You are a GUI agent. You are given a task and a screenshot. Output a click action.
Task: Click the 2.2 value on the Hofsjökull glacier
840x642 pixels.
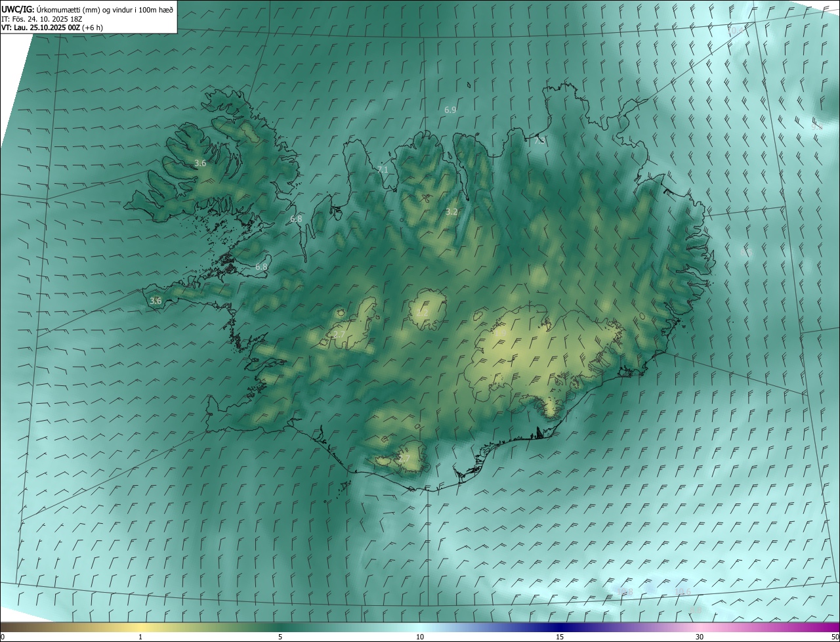[422, 314]
